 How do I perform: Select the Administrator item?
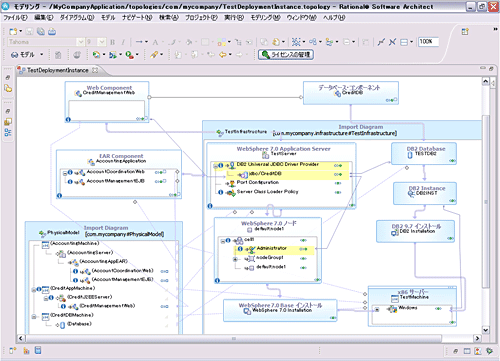point(272,248)
